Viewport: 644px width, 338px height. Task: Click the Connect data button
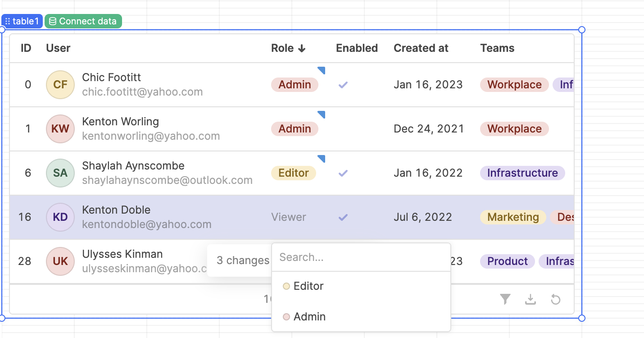click(83, 21)
